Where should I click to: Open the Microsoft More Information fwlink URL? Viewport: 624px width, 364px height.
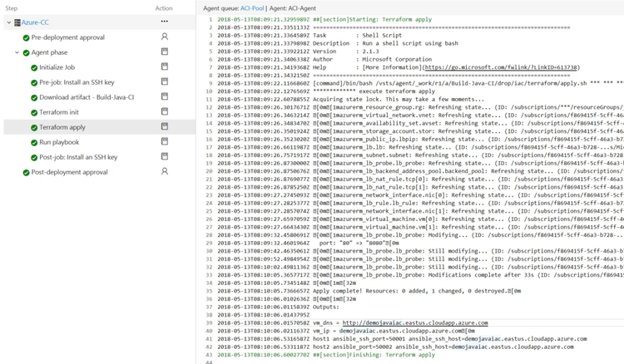click(501, 67)
